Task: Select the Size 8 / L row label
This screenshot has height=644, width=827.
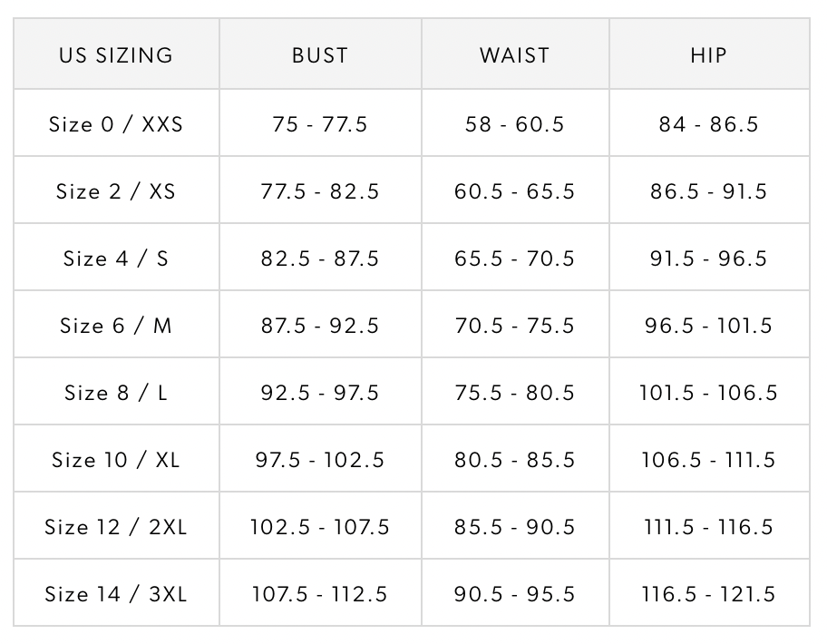Action: tap(116, 393)
